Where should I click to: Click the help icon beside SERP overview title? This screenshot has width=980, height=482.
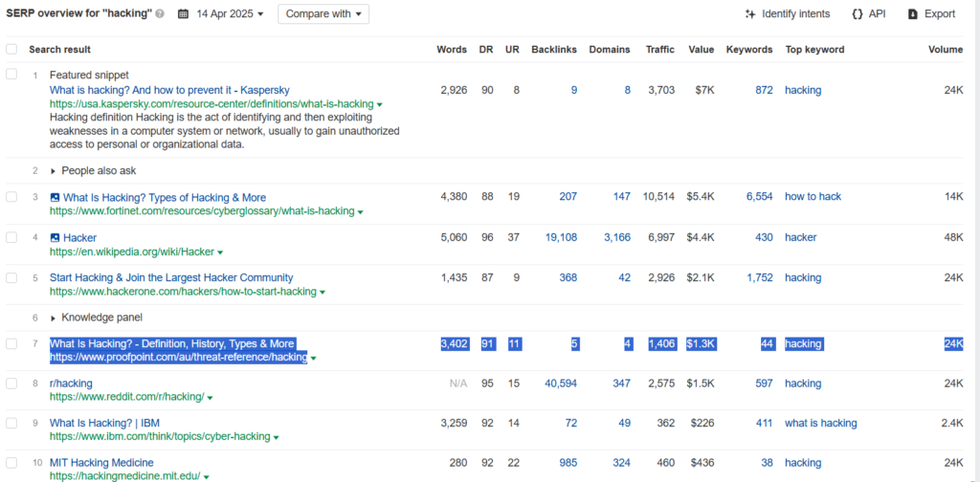pos(160,14)
